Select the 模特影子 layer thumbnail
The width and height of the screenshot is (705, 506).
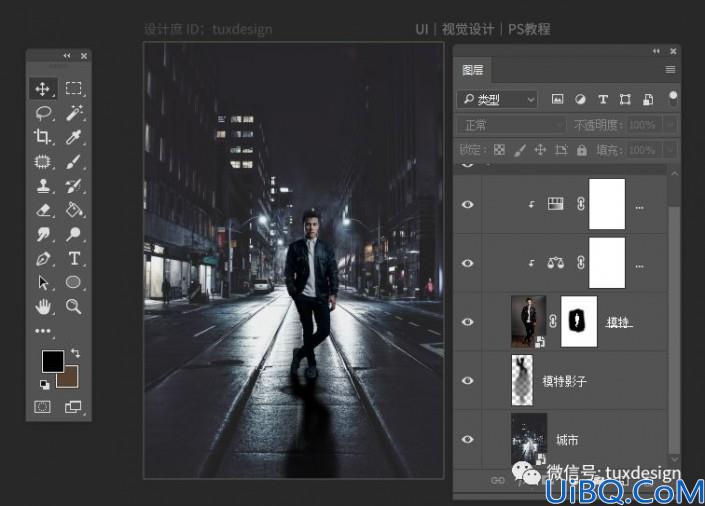click(522, 380)
